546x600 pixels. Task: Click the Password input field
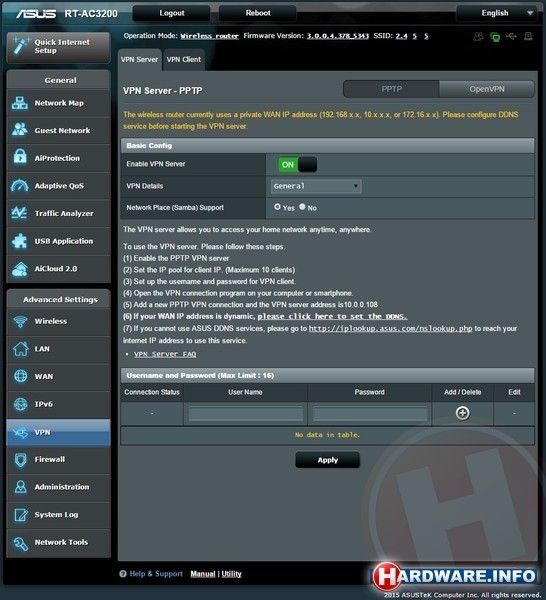coord(370,414)
